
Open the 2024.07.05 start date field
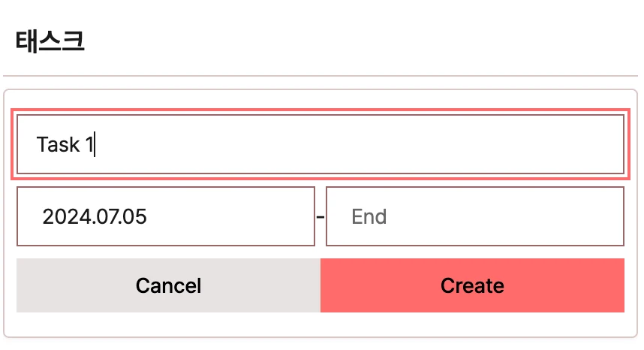(166, 216)
